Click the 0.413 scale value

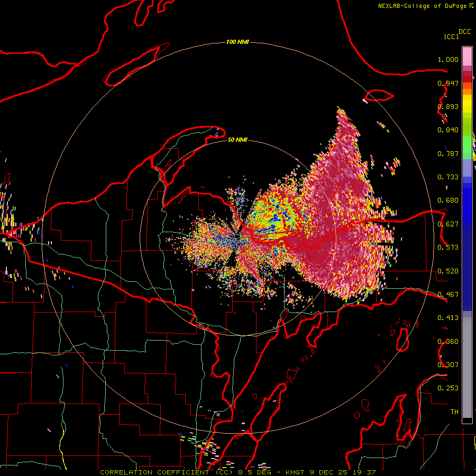[x=448, y=318]
